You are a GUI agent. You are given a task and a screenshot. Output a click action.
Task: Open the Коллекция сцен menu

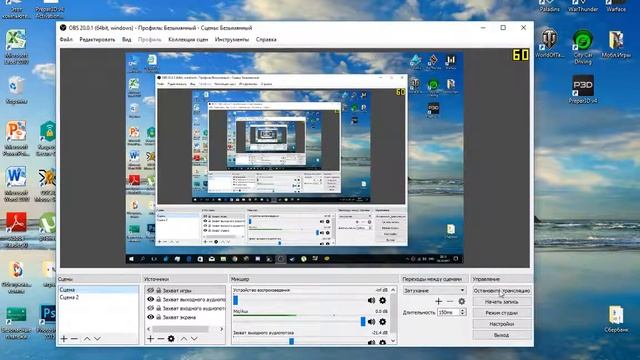[188, 40]
